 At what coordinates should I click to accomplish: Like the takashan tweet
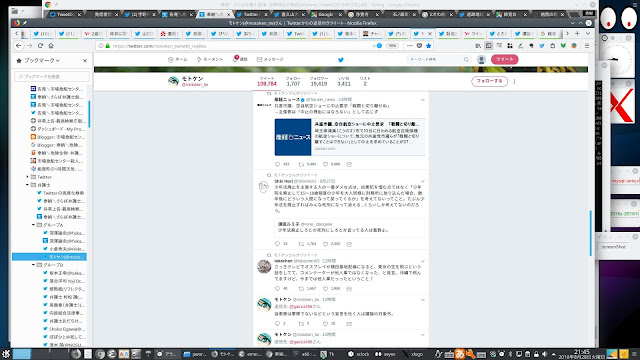(x=325, y=289)
